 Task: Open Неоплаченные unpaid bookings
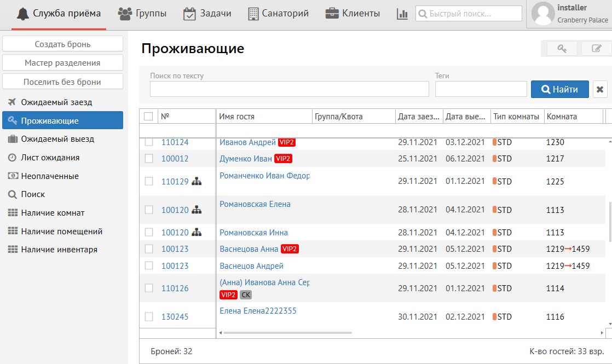(x=50, y=176)
